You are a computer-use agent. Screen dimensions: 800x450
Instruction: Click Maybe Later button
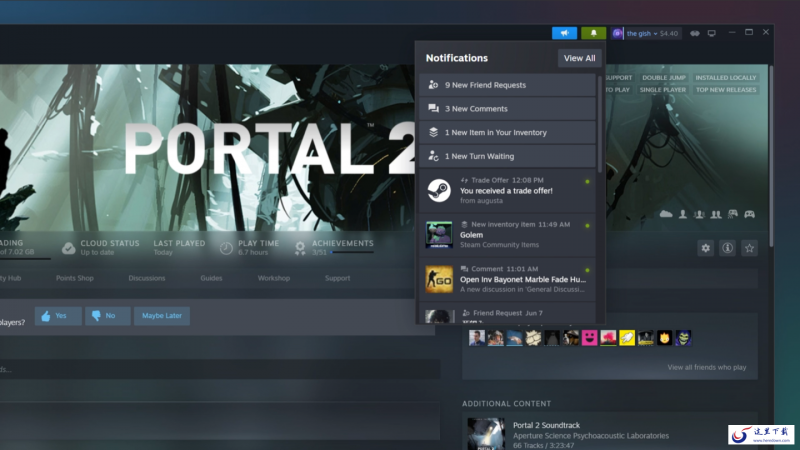[x=162, y=316]
